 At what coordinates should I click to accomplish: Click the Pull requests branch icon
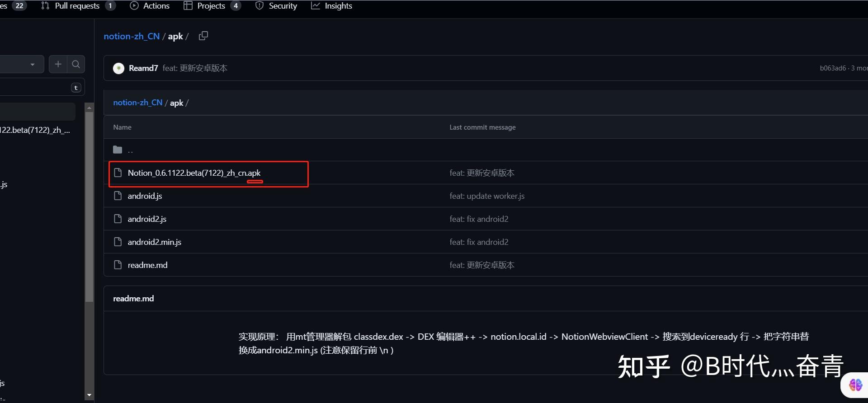coord(45,6)
